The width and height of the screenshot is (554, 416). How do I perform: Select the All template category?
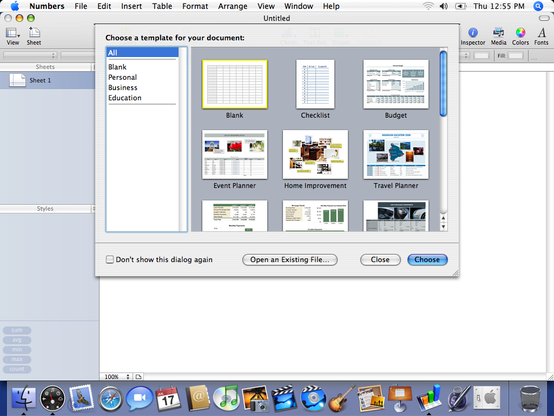point(143,53)
